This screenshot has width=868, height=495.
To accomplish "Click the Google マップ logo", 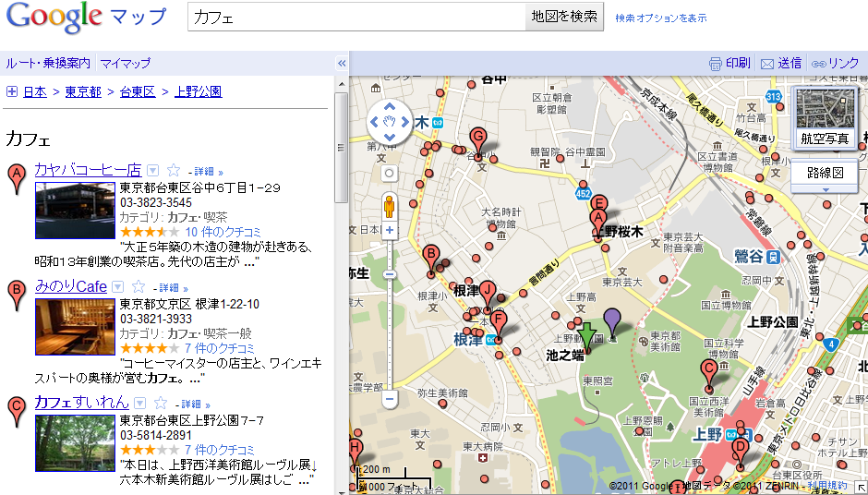I will (86, 18).
